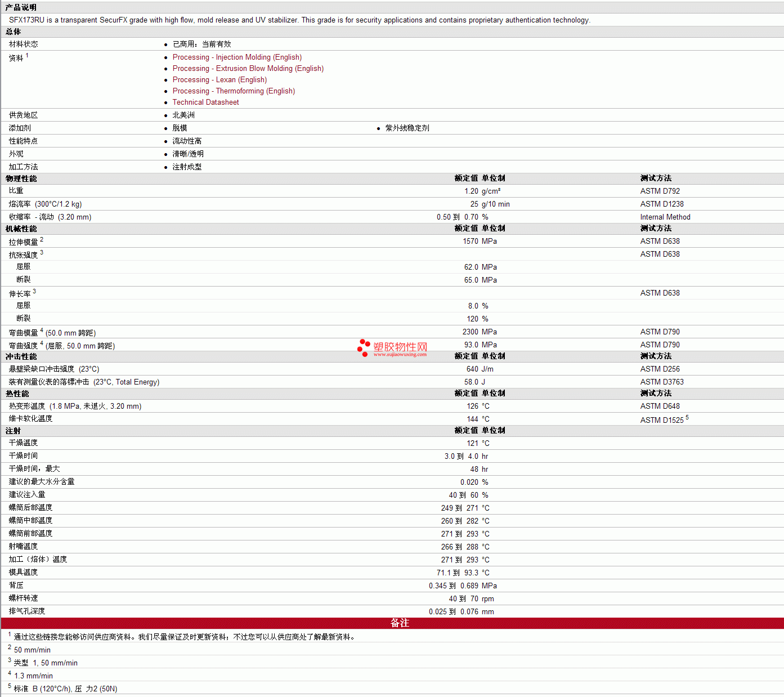
Task: Click the 总体 section heading
Action: [x=14, y=32]
